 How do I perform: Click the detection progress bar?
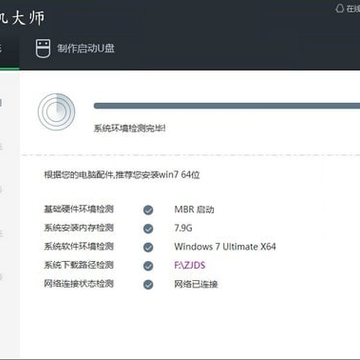point(227,106)
